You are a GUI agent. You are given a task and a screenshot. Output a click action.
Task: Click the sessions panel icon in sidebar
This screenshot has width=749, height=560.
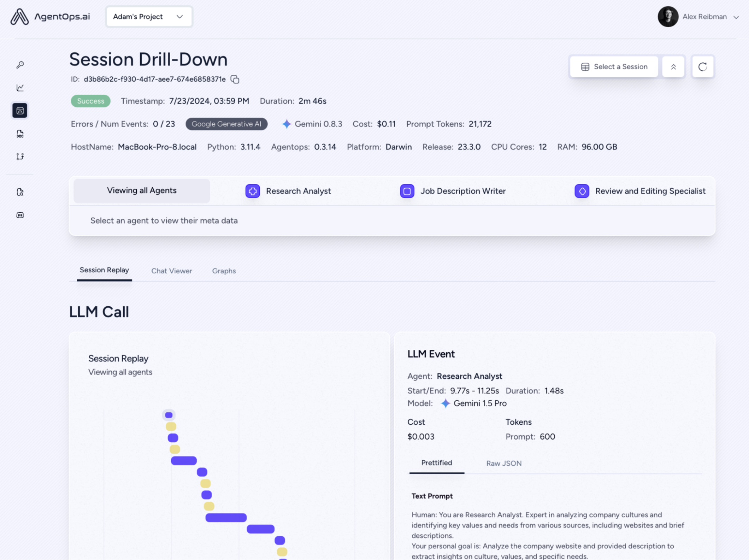(x=20, y=110)
